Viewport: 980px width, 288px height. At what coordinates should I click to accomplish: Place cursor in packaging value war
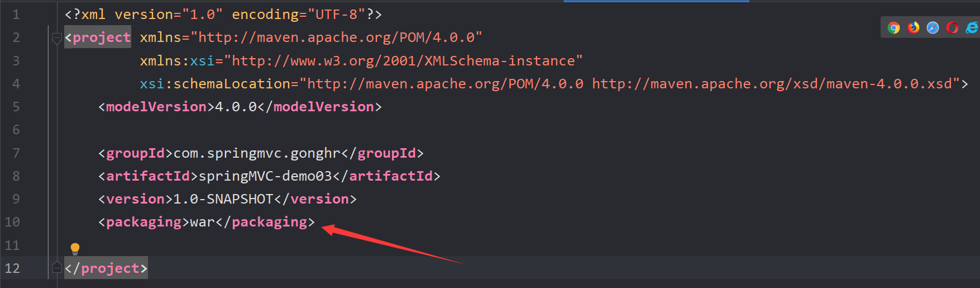(203, 223)
